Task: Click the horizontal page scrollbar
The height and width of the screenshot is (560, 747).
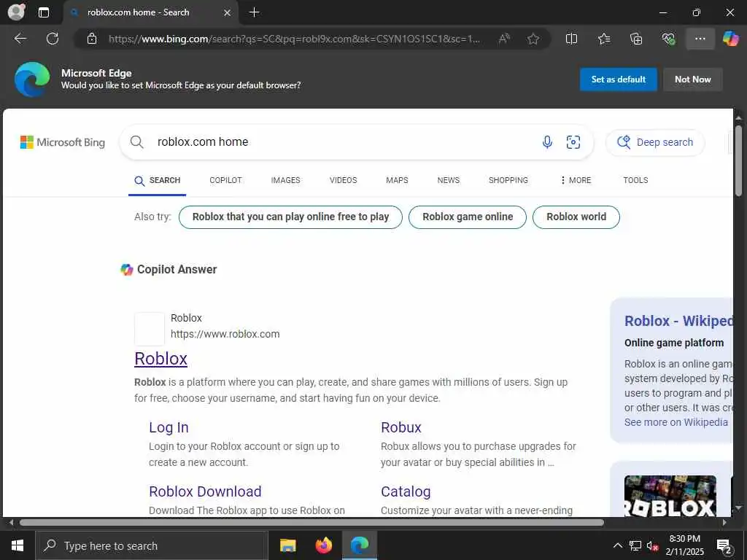Action: pyautogui.click(x=311, y=522)
